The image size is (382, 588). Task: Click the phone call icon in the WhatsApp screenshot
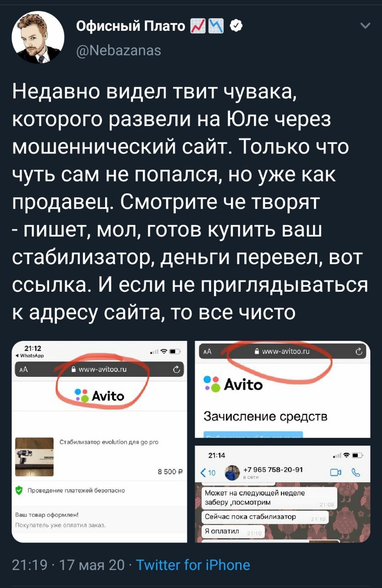tap(356, 473)
